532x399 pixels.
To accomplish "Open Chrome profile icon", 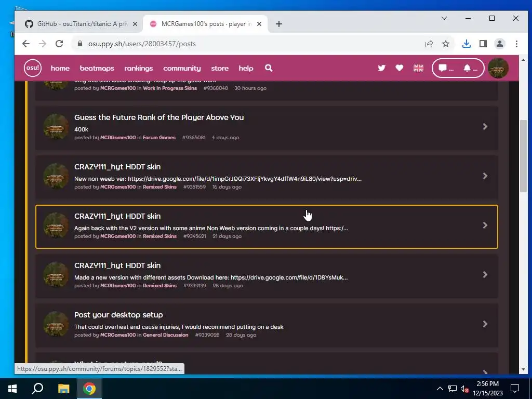I will (x=500, y=44).
